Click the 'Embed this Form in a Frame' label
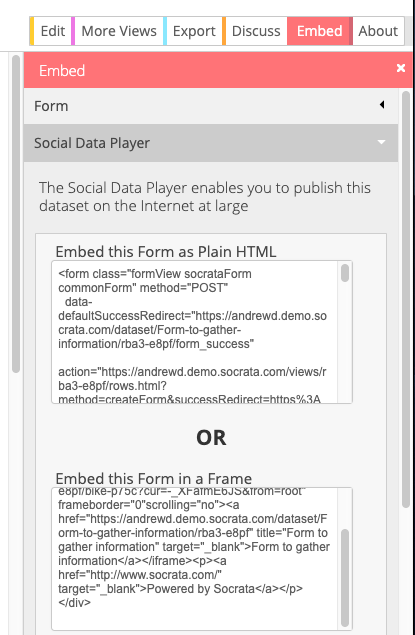This screenshot has width=415, height=635. click(153, 478)
